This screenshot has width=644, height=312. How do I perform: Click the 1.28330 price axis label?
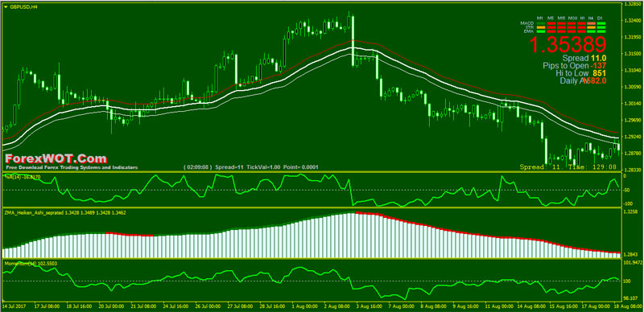[x=633, y=169]
